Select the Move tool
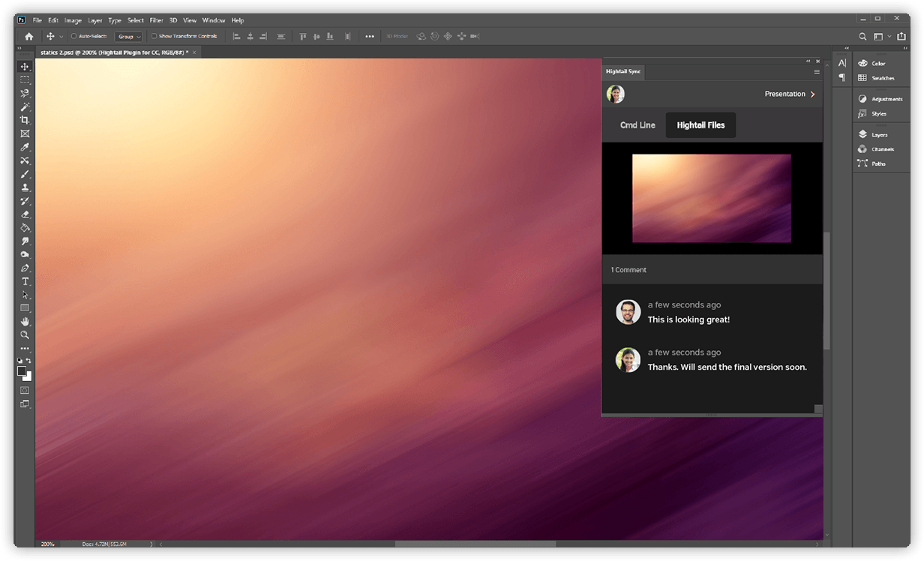Image resolution: width=924 pixels, height=561 pixels. (25, 67)
